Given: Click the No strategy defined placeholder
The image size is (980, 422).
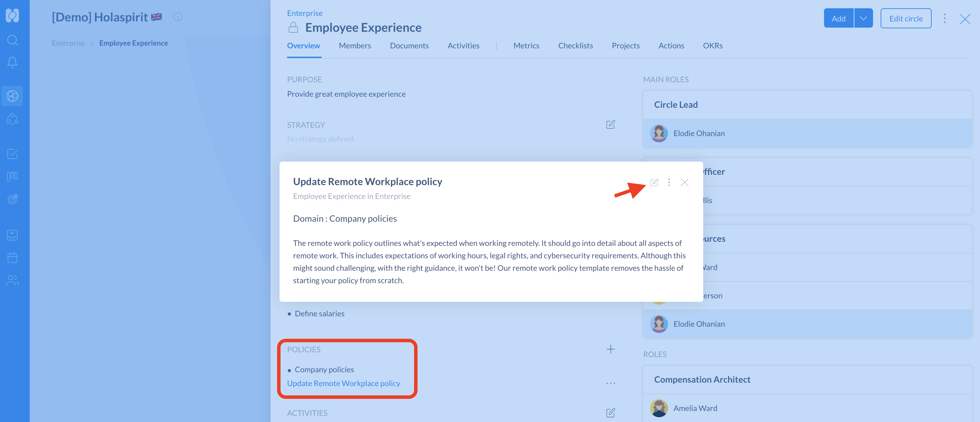Looking at the screenshot, I should [321, 139].
